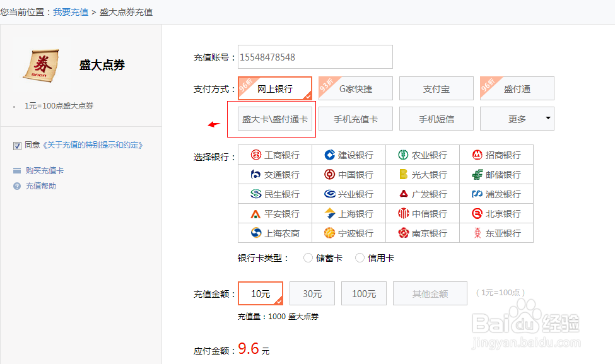The image size is (615, 364).
Task: Click the 浦发银行 bank logo icon
Action: pos(477,194)
